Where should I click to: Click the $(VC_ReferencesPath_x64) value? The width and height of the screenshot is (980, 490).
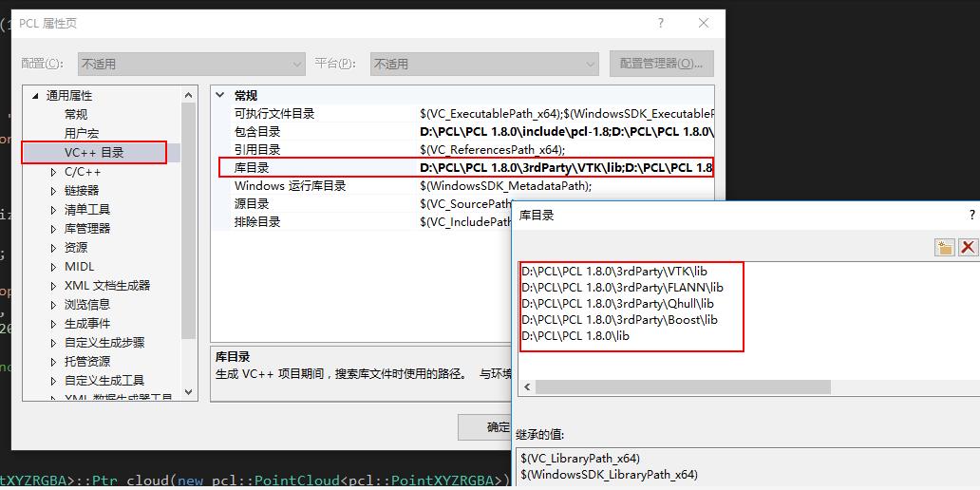click(493, 150)
